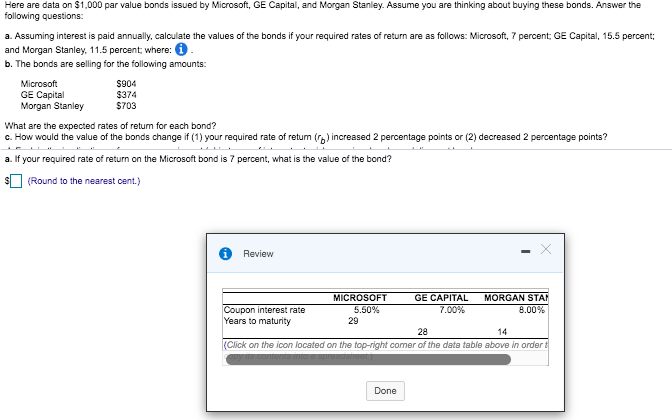Select the MORGAN STANLEY column header
Viewport: 672px width, 420px height.
[516, 298]
